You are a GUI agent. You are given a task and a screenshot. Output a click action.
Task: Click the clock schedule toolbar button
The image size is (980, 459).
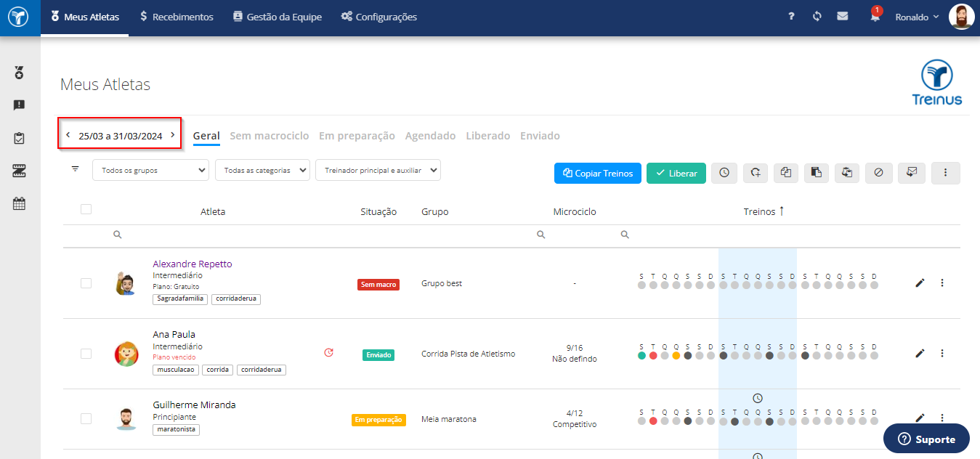[724, 173]
